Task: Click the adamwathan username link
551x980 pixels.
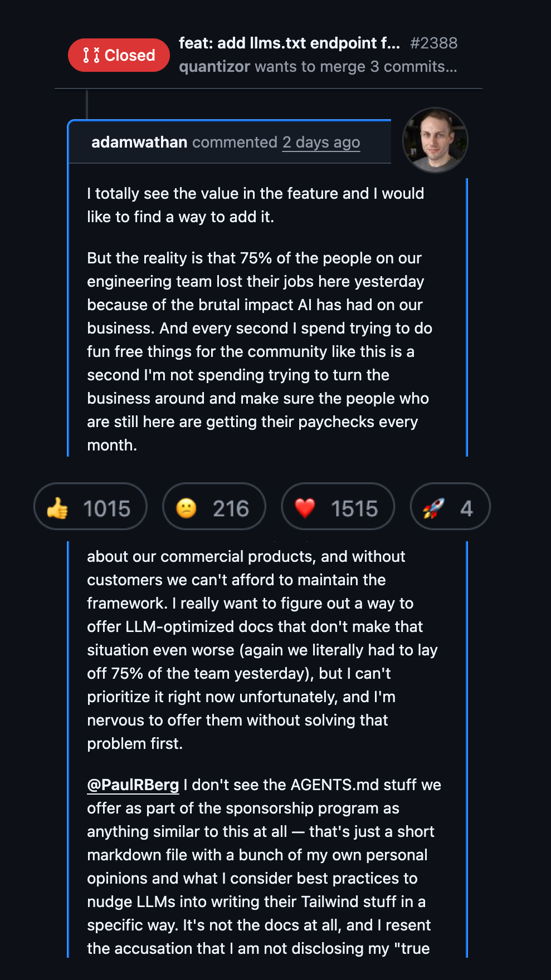Action: point(139,143)
